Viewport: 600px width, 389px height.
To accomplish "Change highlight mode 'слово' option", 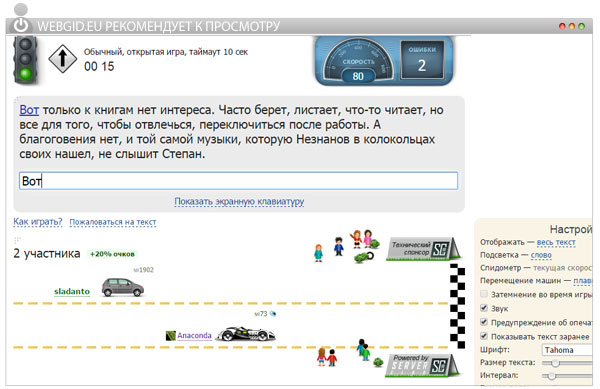I will click(541, 255).
